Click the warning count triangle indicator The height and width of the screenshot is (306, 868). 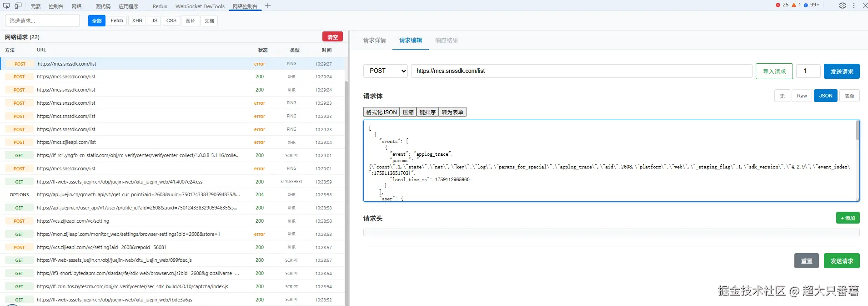click(x=796, y=5)
